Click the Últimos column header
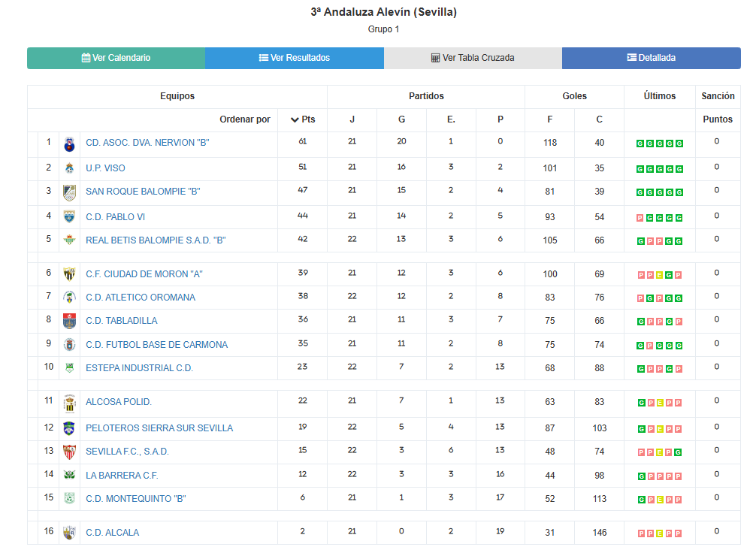This screenshot has width=756, height=550. pos(660,96)
